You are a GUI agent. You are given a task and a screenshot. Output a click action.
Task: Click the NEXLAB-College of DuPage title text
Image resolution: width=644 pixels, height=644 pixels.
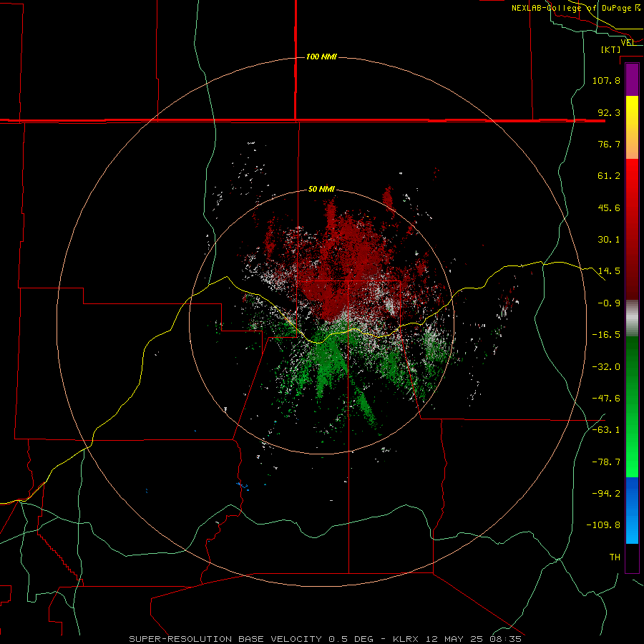(x=575, y=8)
